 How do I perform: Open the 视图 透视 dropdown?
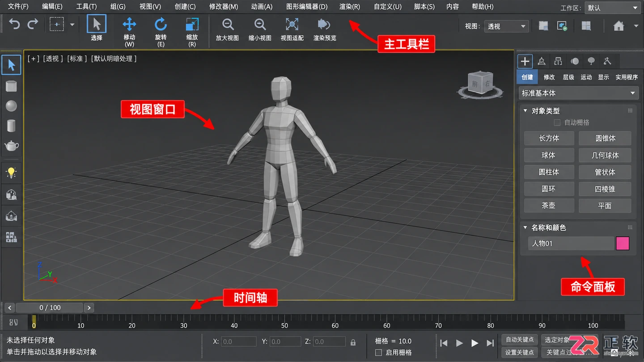(506, 26)
